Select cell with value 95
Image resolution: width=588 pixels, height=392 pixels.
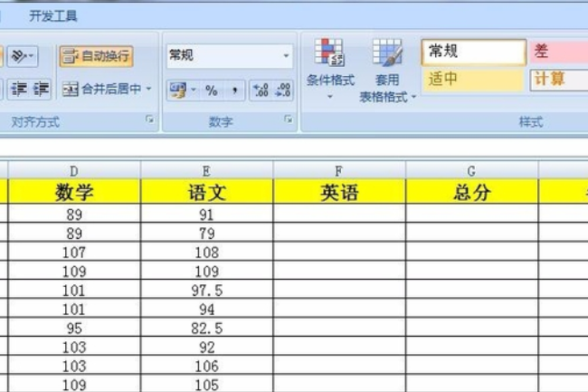coord(74,328)
